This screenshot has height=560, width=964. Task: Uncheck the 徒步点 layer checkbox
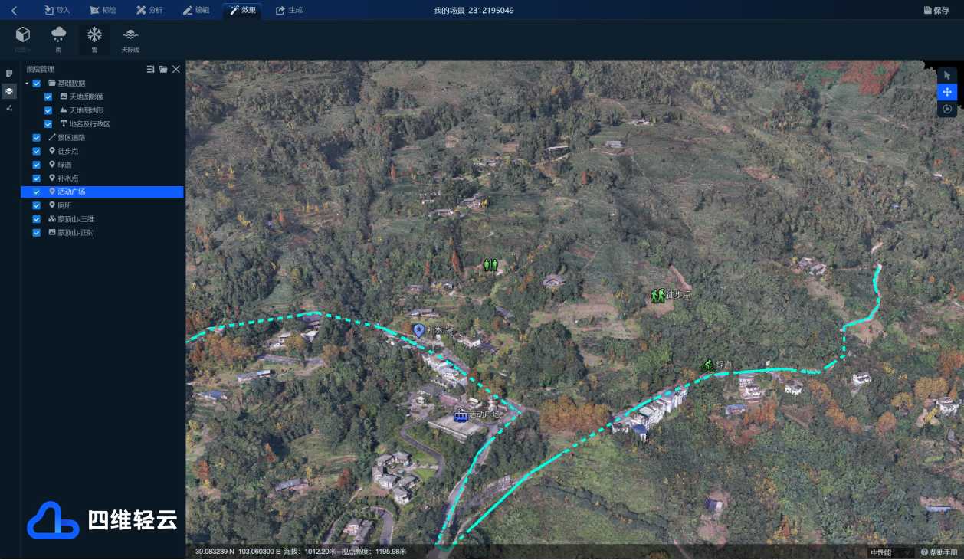coord(36,151)
